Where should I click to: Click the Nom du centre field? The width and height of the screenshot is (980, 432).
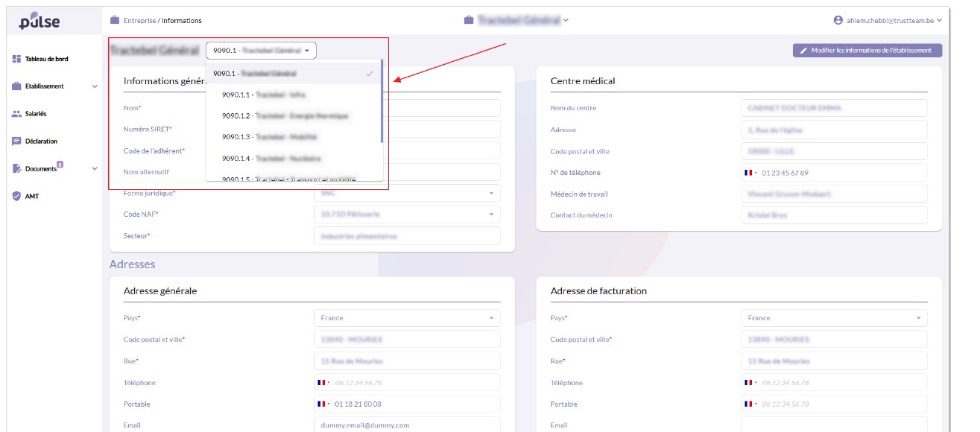(834, 108)
